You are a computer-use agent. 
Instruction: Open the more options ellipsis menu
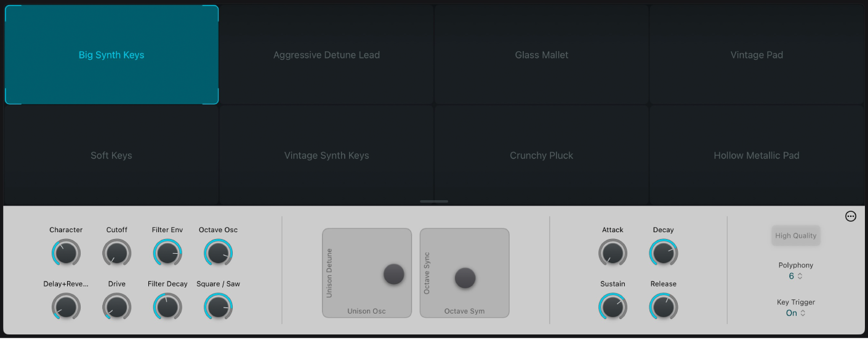point(851,216)
